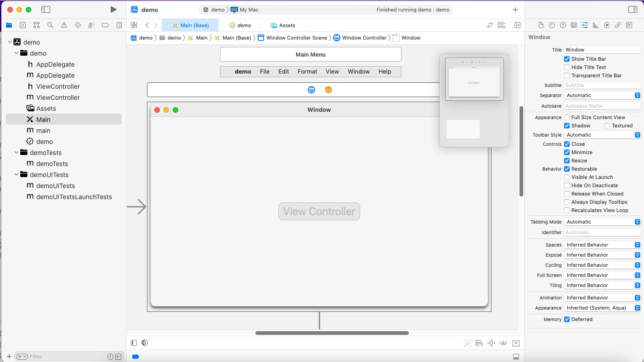Open the Connections inspector icon
The height and width of the screenshot is (362, 644).
click(x=618, y=25)
